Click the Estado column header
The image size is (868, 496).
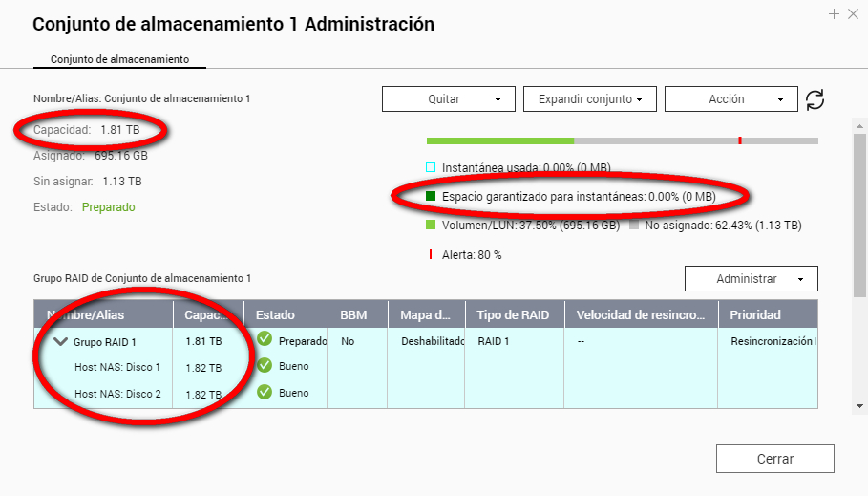[x=275, y=314]
